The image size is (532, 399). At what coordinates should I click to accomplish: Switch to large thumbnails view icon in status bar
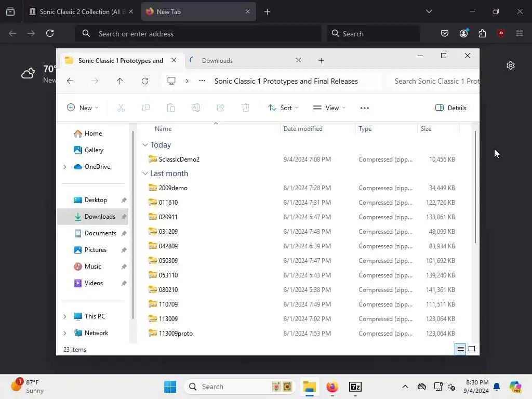(472, 349)
